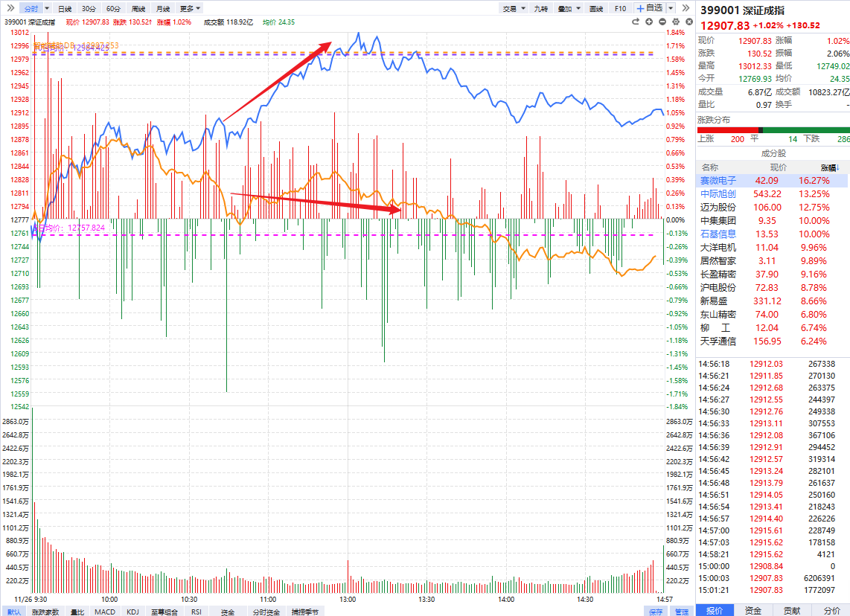This screenshot has width=850, height=616.
Task: Select 量比 indicator tab
Action: tap(77, 612)
